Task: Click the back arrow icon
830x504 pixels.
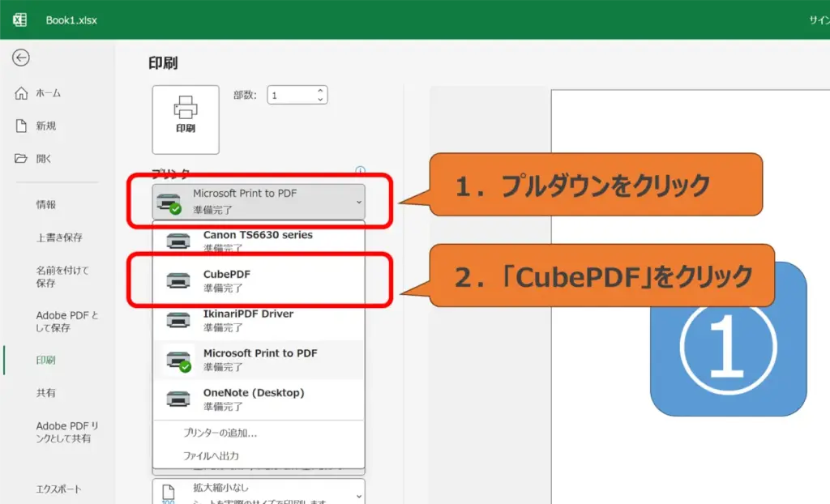Action: [x=21, y=58]
